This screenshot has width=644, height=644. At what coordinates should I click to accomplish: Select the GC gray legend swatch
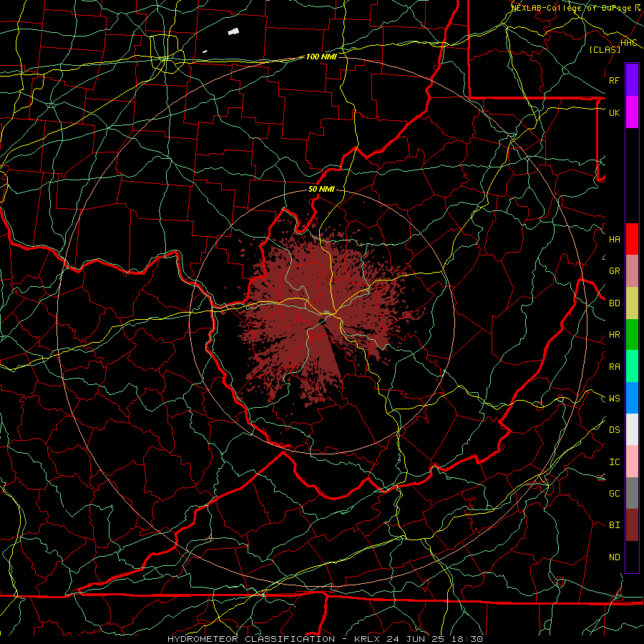click(x=632, y=493)
